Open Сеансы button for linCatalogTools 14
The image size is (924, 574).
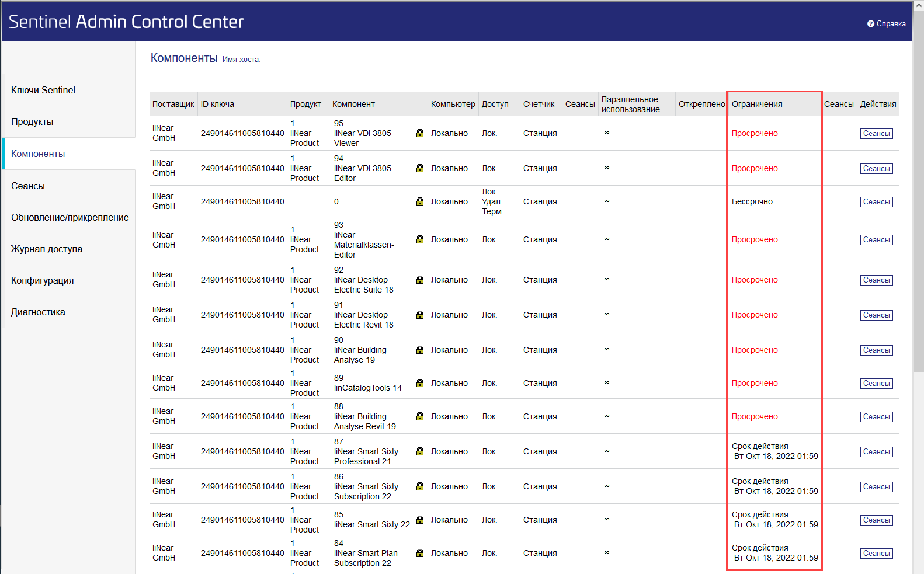tap(876, 384)
